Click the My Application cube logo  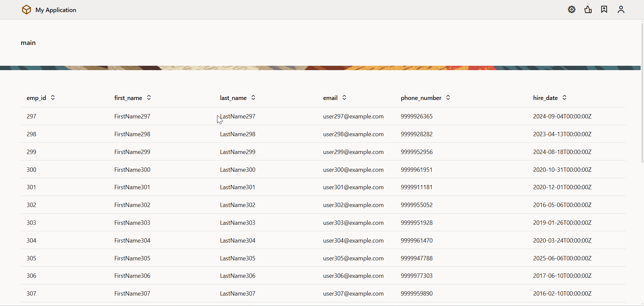26,10
